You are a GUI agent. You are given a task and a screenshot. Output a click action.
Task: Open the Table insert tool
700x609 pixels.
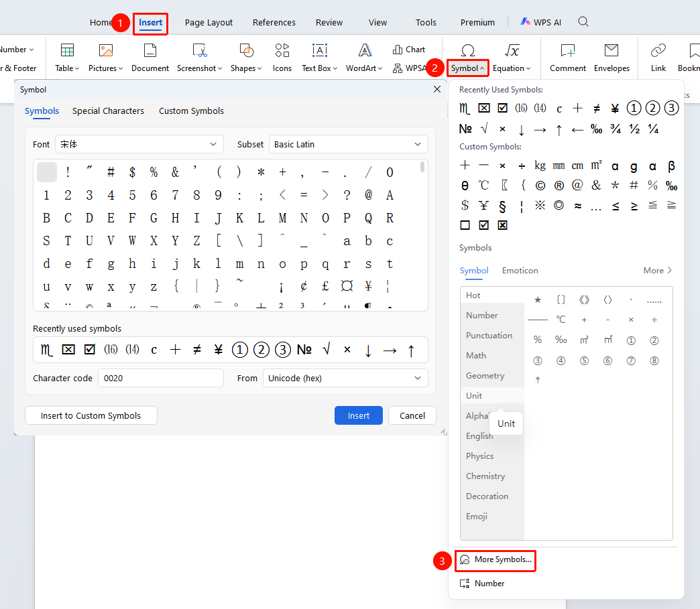[67, 58]
